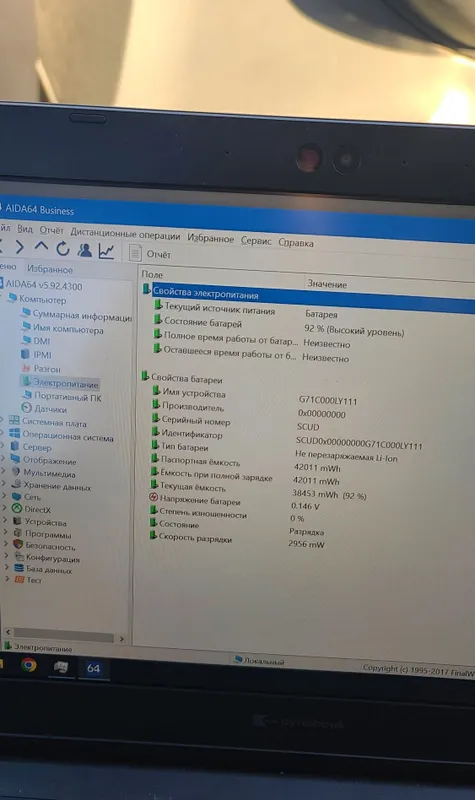Click the Мультимедиа icon in tree
The image size is (475, 800).
[16, 471]
